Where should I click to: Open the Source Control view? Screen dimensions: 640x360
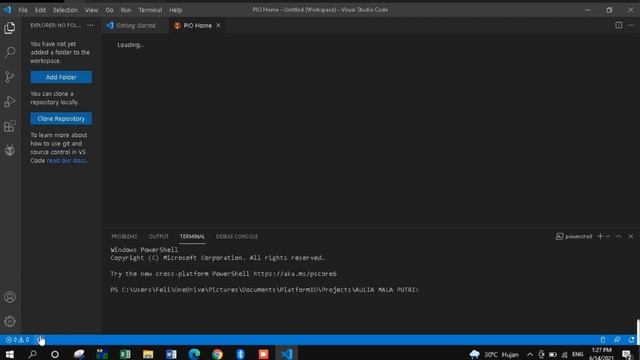10,77
